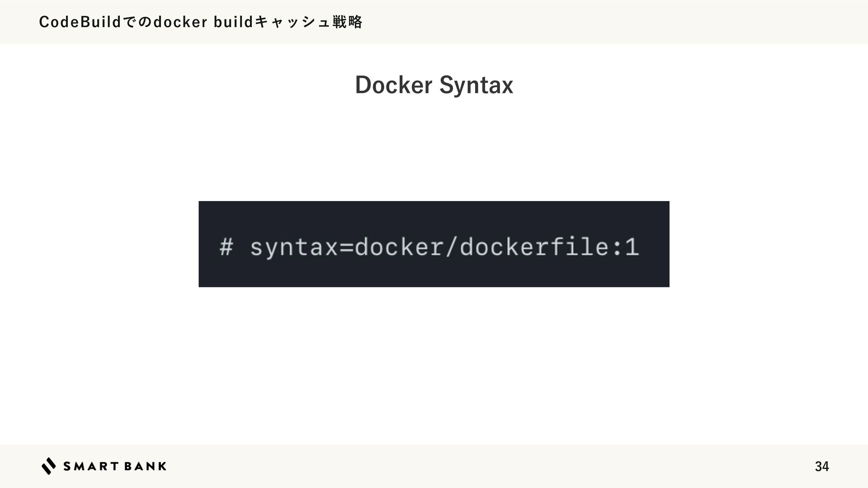
Task: Select the word Syntax in slide title
Action: 476,85
